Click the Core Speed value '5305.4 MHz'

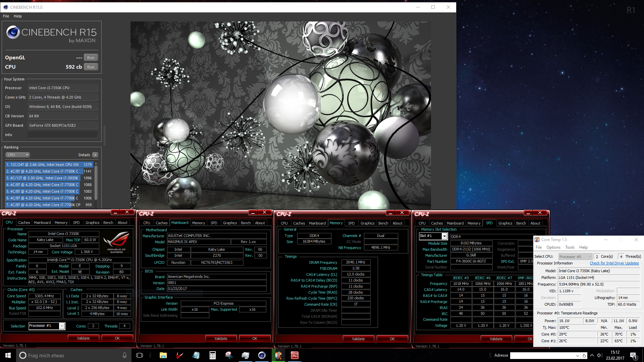tap(44, 296)
